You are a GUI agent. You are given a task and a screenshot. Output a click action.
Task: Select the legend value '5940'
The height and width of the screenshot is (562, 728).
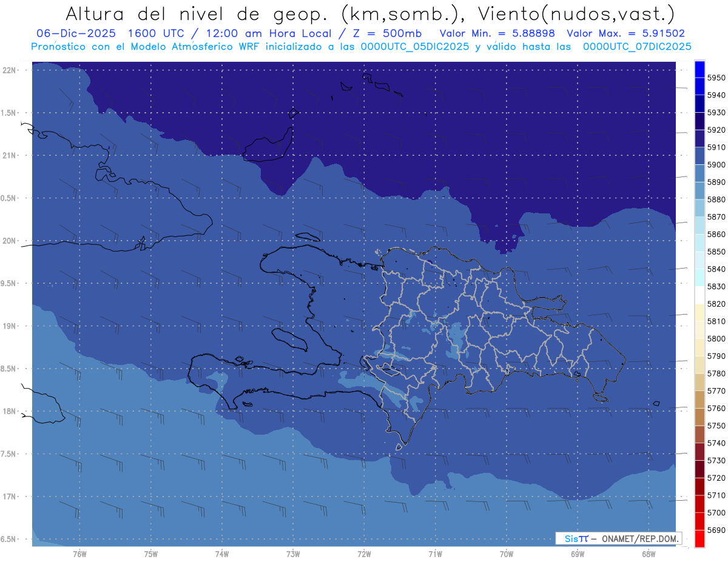[716, 95]
